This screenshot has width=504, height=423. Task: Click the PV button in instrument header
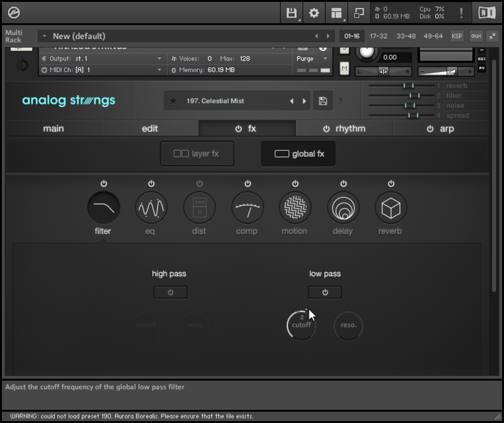(x=481, y=68)
